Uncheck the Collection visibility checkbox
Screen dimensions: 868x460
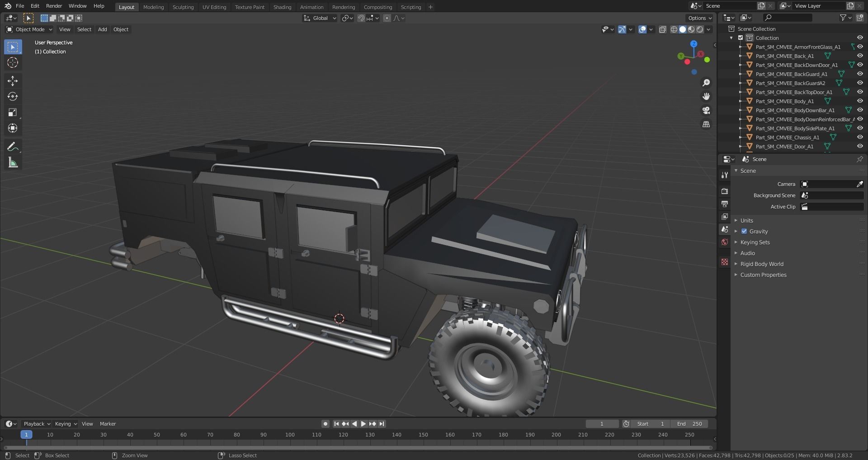click(x=741, y=38)
